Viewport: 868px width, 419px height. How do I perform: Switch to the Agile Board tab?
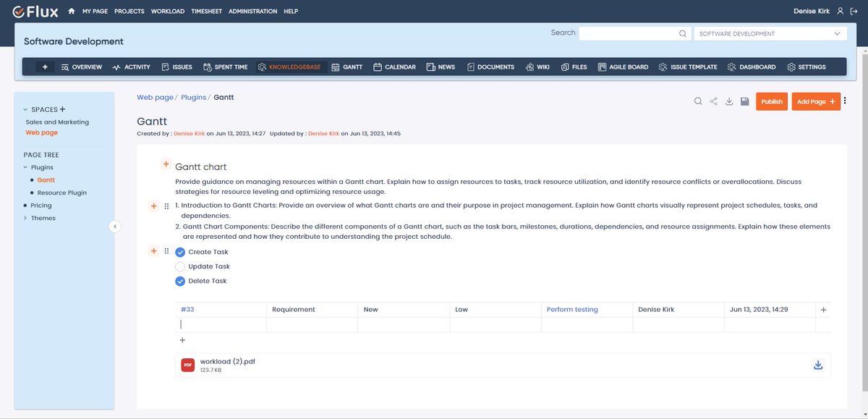click(623, 67)
